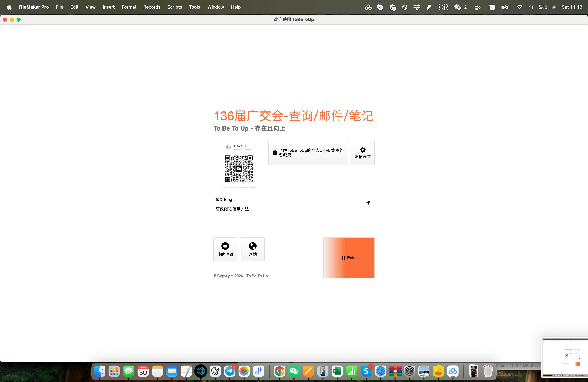This screenshot has height=382, width=588.
Task: Open the Insert menu
Action: coord(108,7)
